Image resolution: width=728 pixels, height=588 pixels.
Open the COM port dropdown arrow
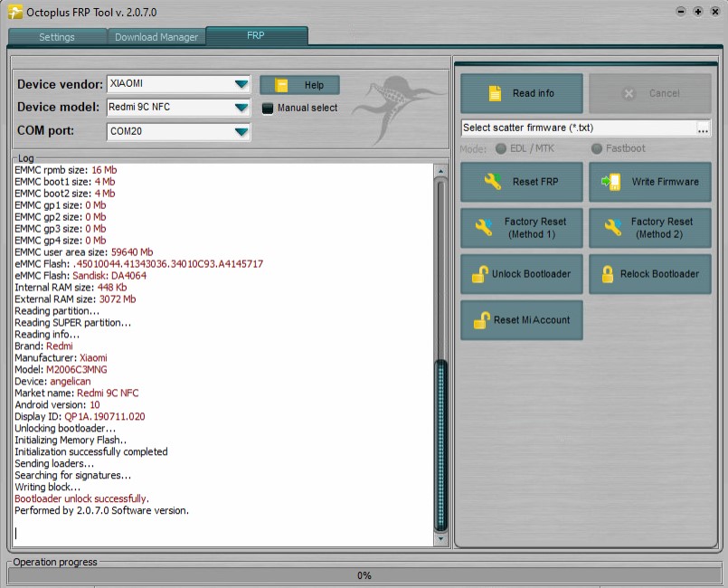click(241, 131)
